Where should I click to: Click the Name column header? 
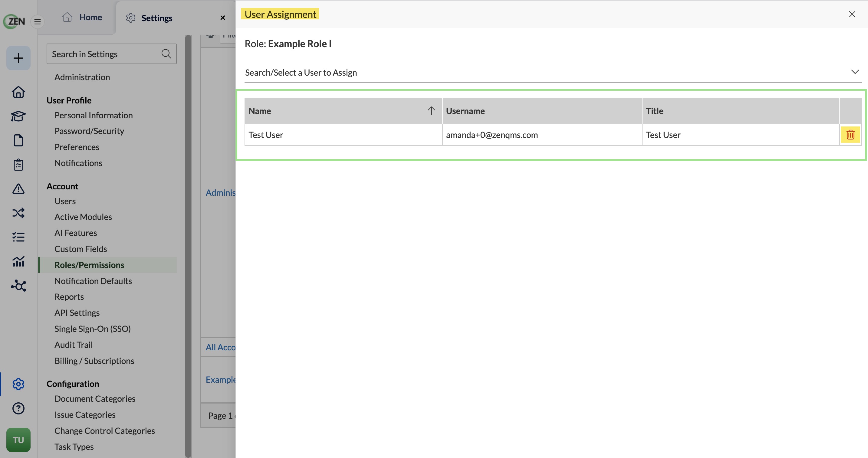pos(344,111)
